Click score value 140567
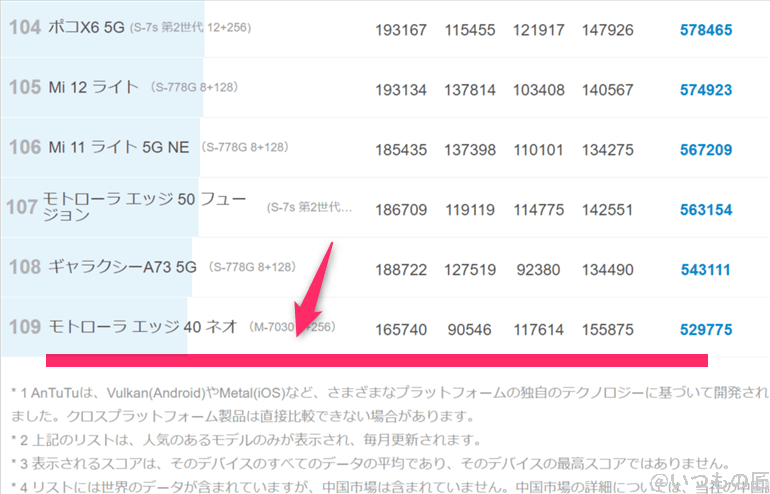Viewport: 770px width, 494px height. click(x=607, y=90)
